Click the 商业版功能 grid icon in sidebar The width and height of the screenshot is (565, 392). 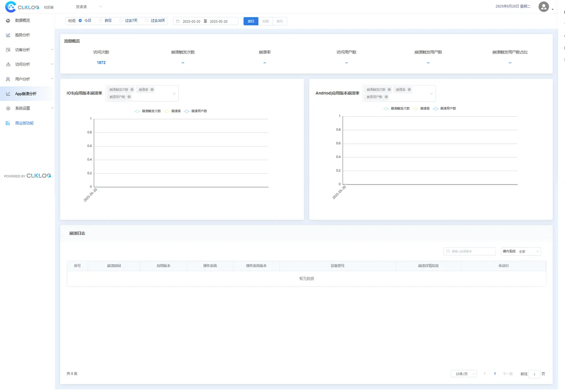tap(8, 123)
